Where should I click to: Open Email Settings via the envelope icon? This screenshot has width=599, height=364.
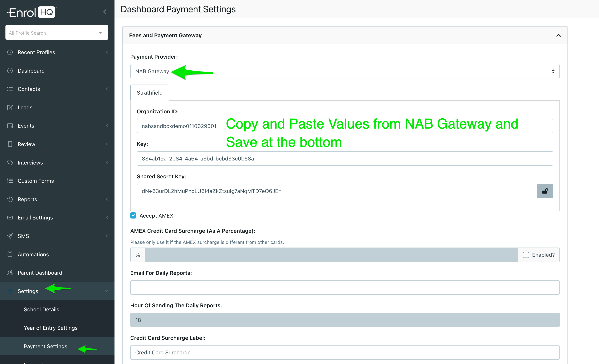(x=10, y=217)
